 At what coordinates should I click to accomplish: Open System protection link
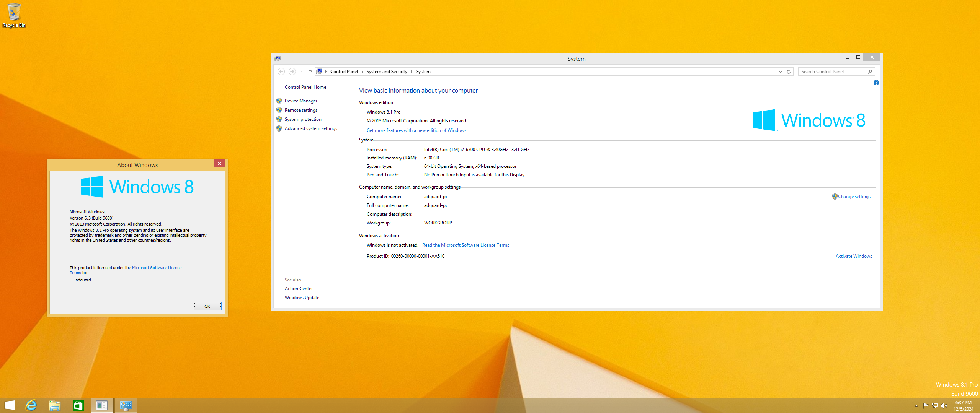303,119
